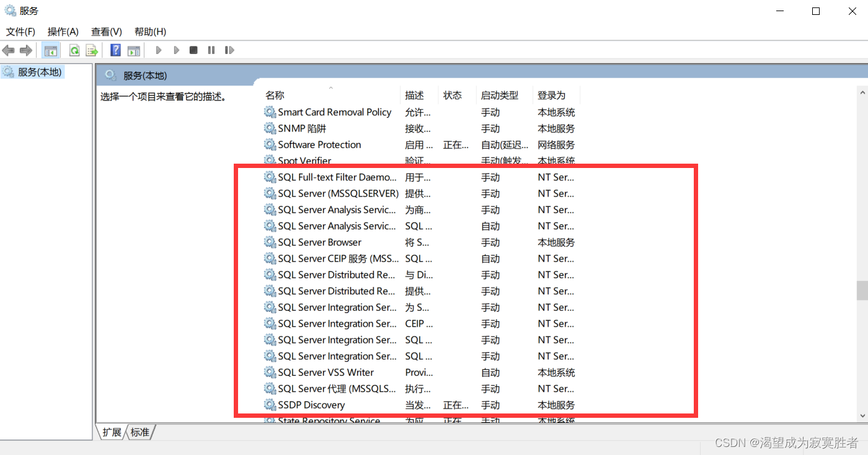Sort by the 状态 column header
Screen dimensions: 868x455
[458, 95]
